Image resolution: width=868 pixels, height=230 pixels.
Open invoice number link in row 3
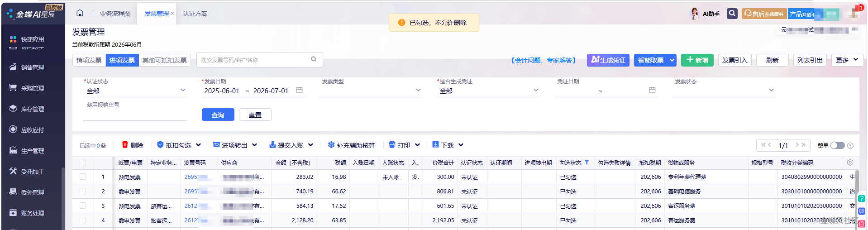196,206
